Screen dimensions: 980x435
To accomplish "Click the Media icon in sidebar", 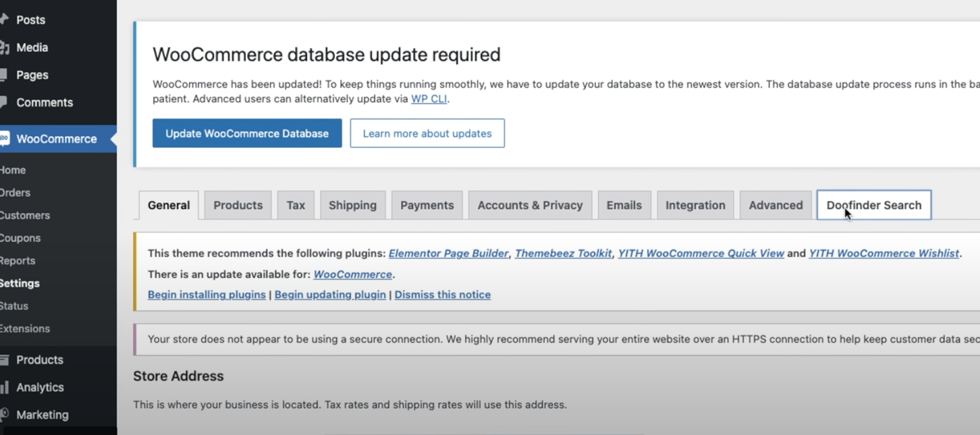I will [4, 47].
